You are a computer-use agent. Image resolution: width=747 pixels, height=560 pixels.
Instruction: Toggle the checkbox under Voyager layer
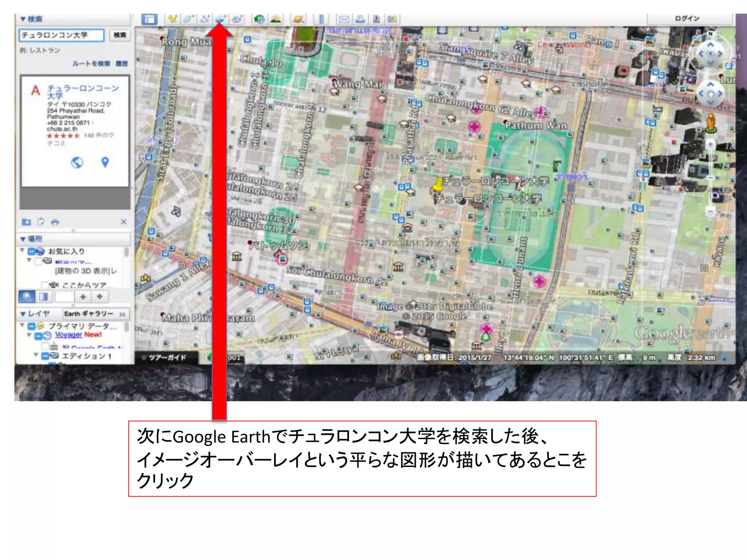(45, 346)
